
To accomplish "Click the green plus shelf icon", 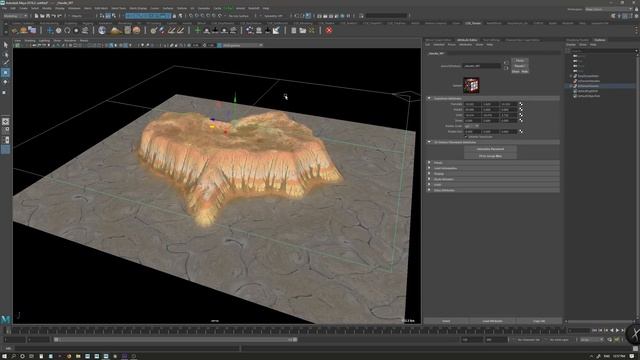I will coord(198,30).
